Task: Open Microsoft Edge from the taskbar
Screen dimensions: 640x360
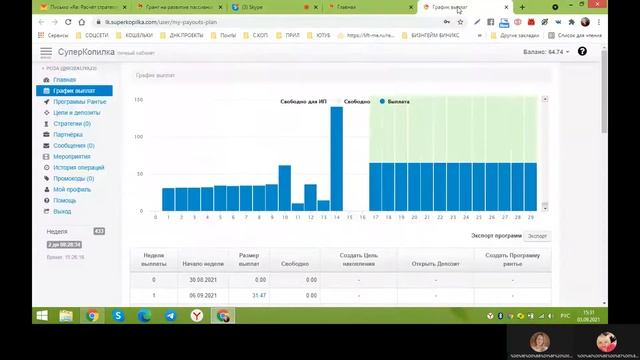Action: [144, 316]
